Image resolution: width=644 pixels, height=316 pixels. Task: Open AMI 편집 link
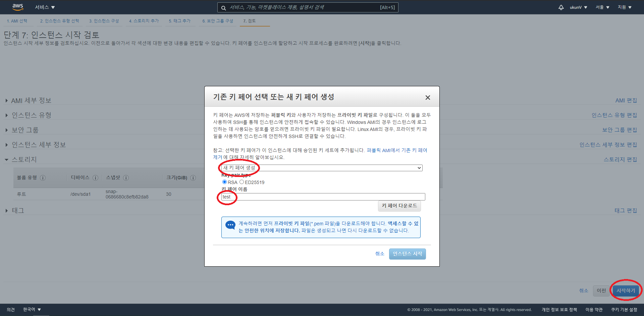[626, 100]
